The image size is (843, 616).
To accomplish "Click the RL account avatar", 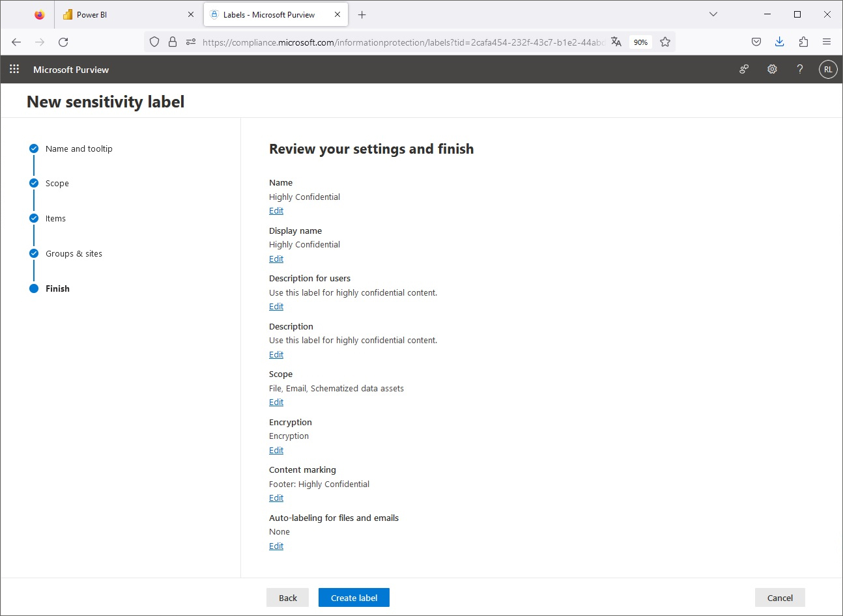I will (x=827, y=69).
